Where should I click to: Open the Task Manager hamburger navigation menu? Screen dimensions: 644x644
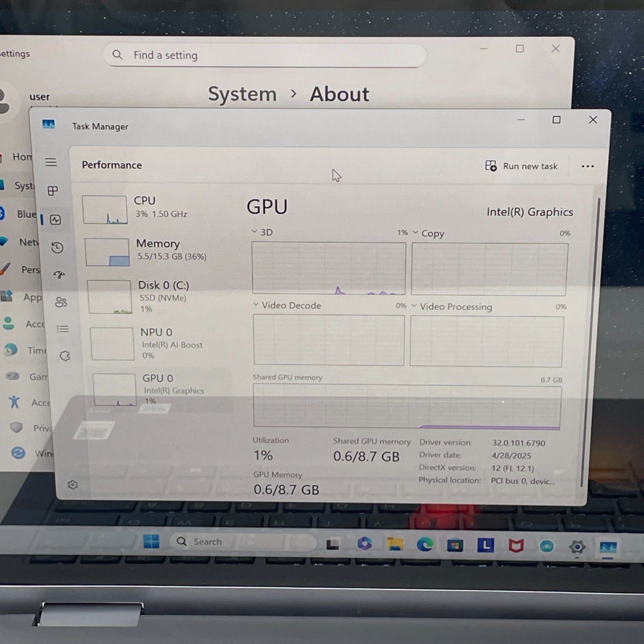(x=51, y=162)
